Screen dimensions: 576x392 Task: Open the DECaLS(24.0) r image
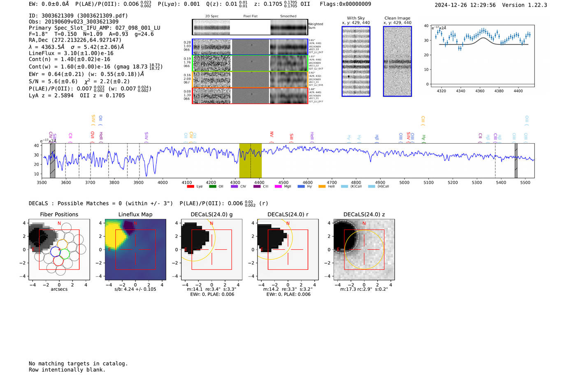pyautogui.click(x=288, y=250)
